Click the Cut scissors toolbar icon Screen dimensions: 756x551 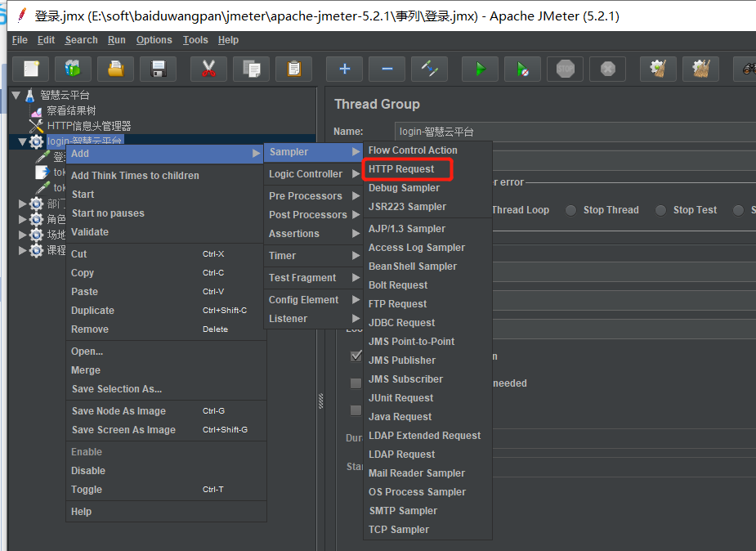click(208, 69)
